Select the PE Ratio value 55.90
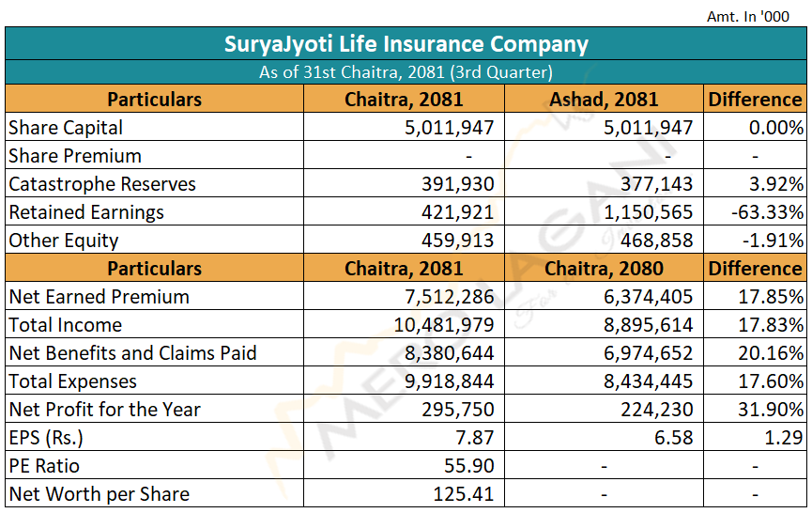Screen dimensions: 812x513 tap(469, 466)
